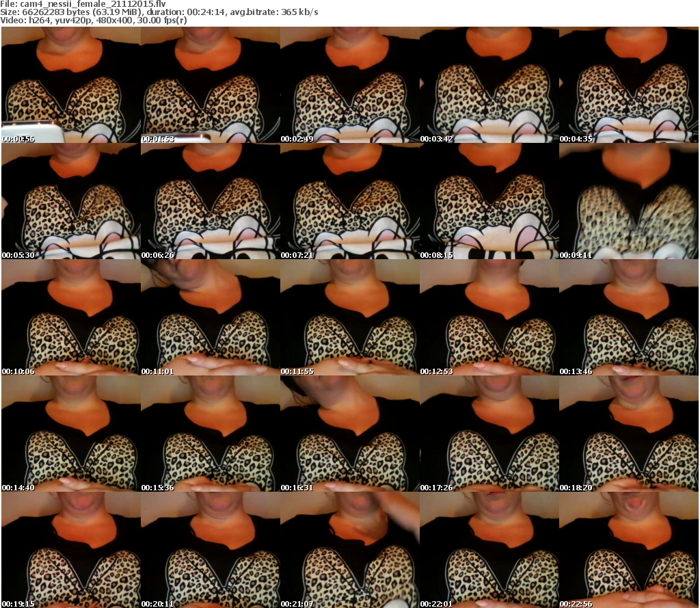
Task: Select the thumbnail timestamped 00:18:20
Action: 629,434
